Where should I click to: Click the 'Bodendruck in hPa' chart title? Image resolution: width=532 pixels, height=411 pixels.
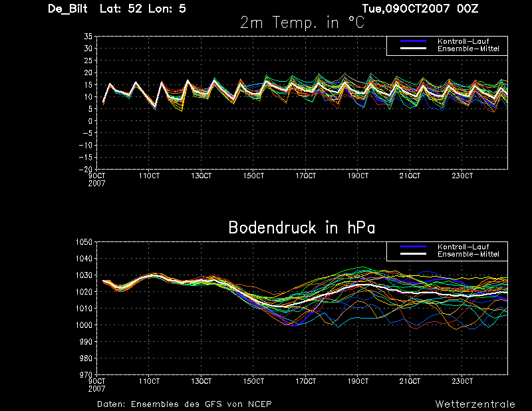(302, 227)
